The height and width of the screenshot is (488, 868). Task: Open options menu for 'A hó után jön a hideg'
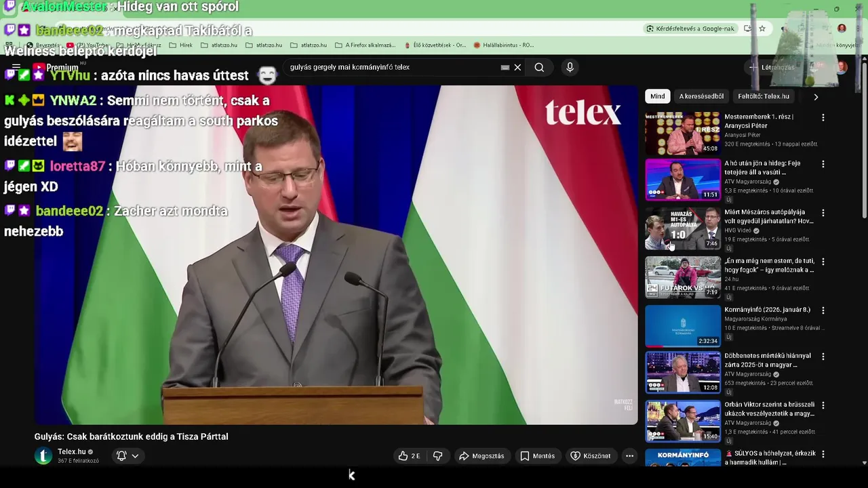(823, 165)
